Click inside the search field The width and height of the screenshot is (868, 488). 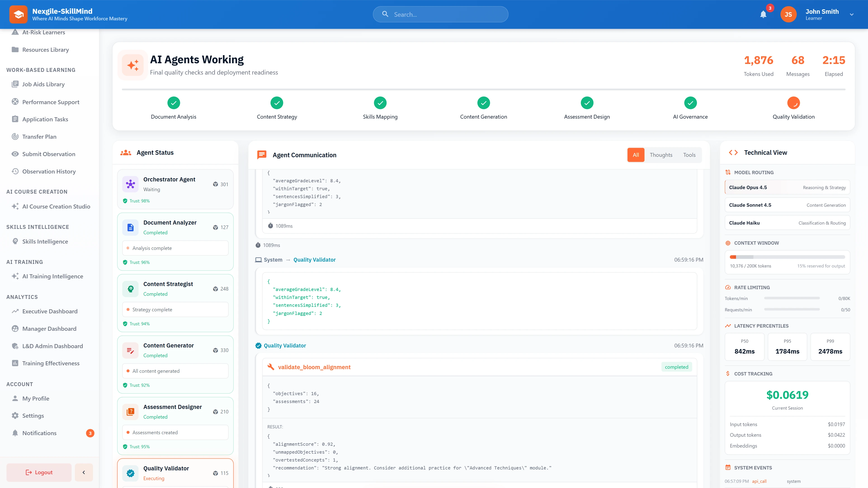click(440, 14)
